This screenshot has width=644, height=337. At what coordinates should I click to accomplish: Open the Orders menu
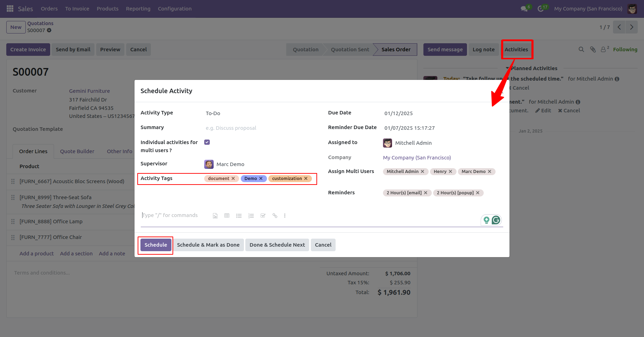[x=49, y=9]
